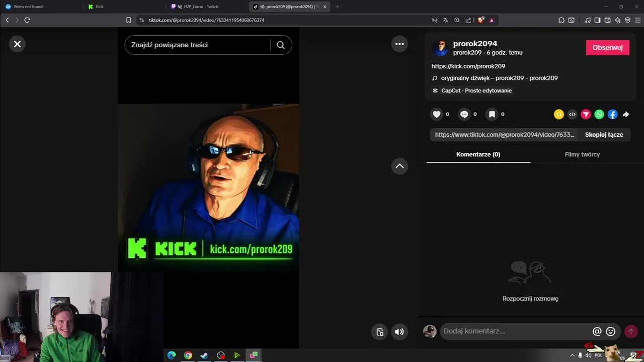Toggle the browser sidebar panel
The height and width of the screenshot is (362, 644).
click(597, 20)
